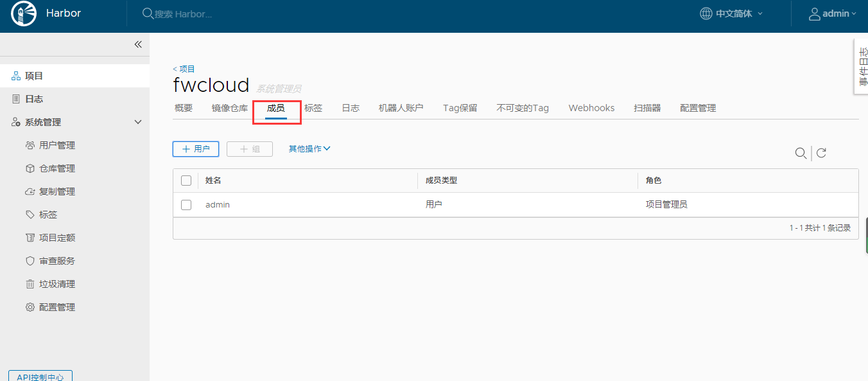
Task: Open the admin member details link
Action: [x=217, y=204]
